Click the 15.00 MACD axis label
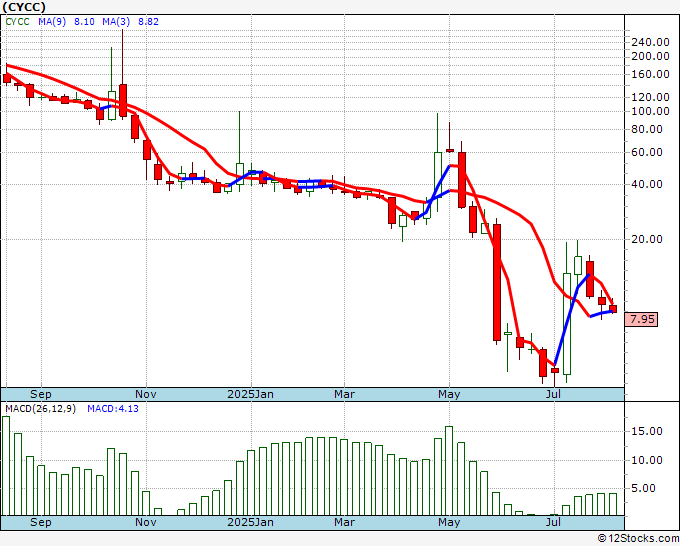 [647, 432]
